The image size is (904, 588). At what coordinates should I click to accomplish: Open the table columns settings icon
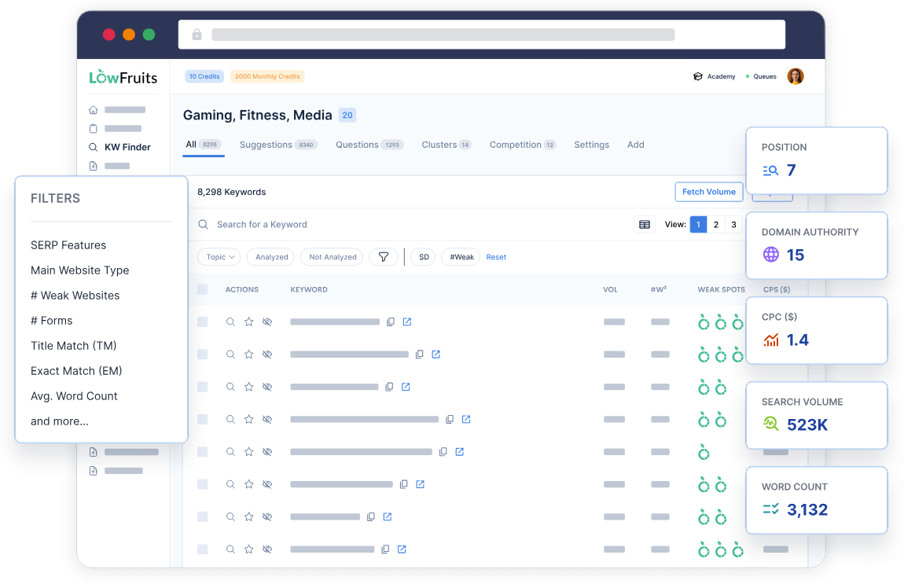pyautogui.click(x=645, y=224)
